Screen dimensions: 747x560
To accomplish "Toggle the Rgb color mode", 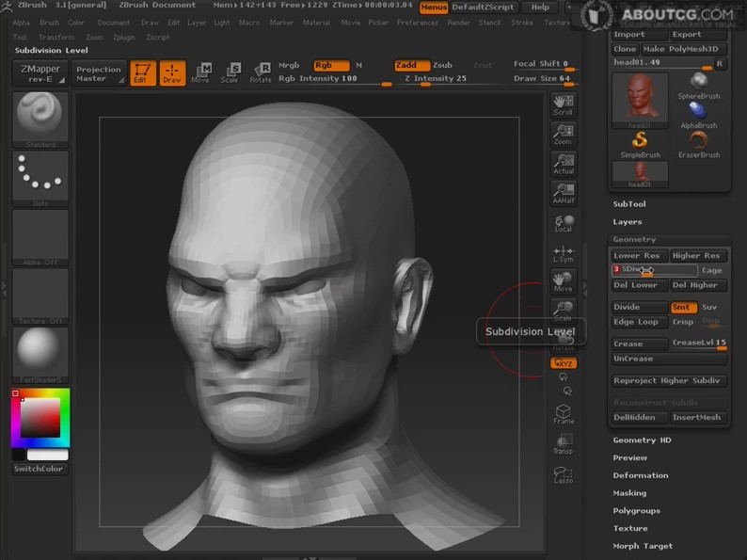I will point(331,65).
